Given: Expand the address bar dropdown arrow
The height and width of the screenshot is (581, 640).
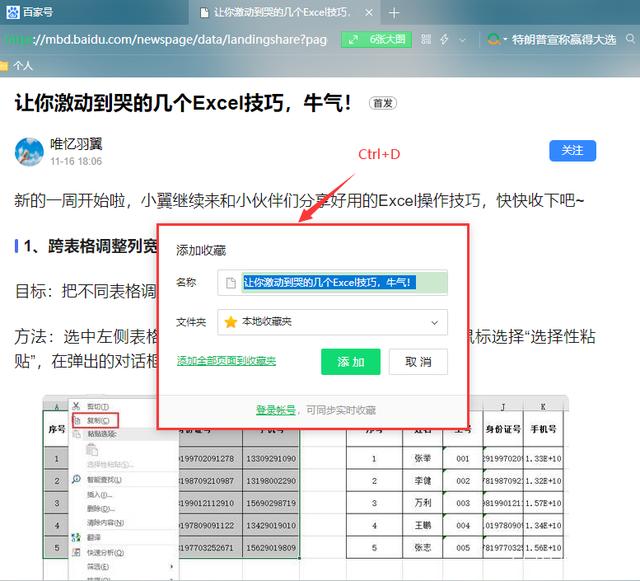Looking at the screenshot, I should point(462,40).
